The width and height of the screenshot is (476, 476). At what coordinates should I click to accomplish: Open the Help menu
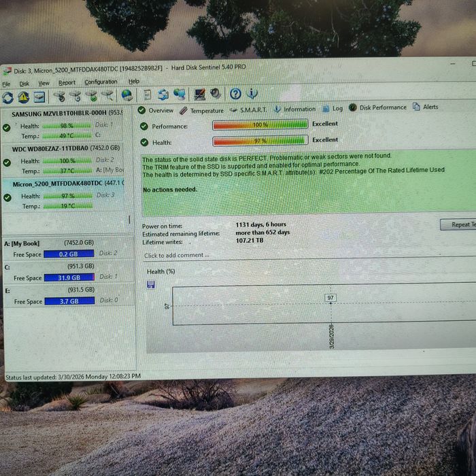pos(134,82)
